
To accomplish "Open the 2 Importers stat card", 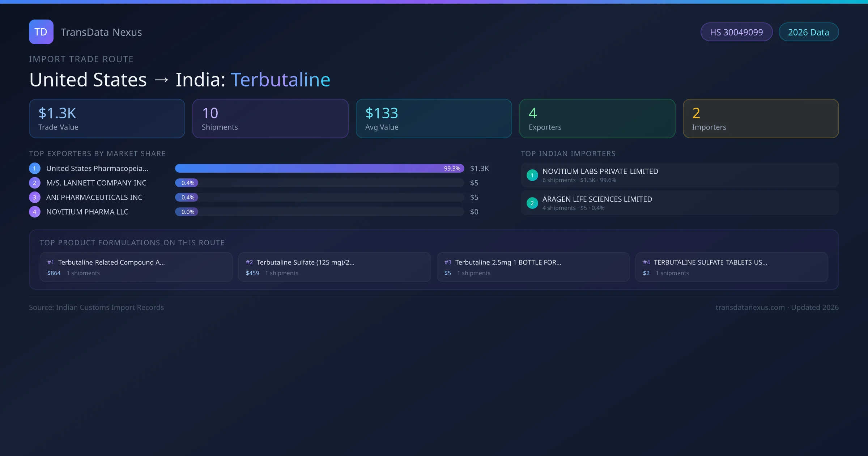I will tap(761, 119).
